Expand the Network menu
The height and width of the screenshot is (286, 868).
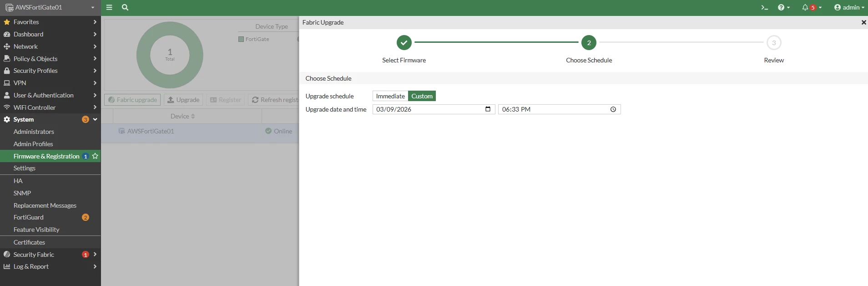(50, 46)
